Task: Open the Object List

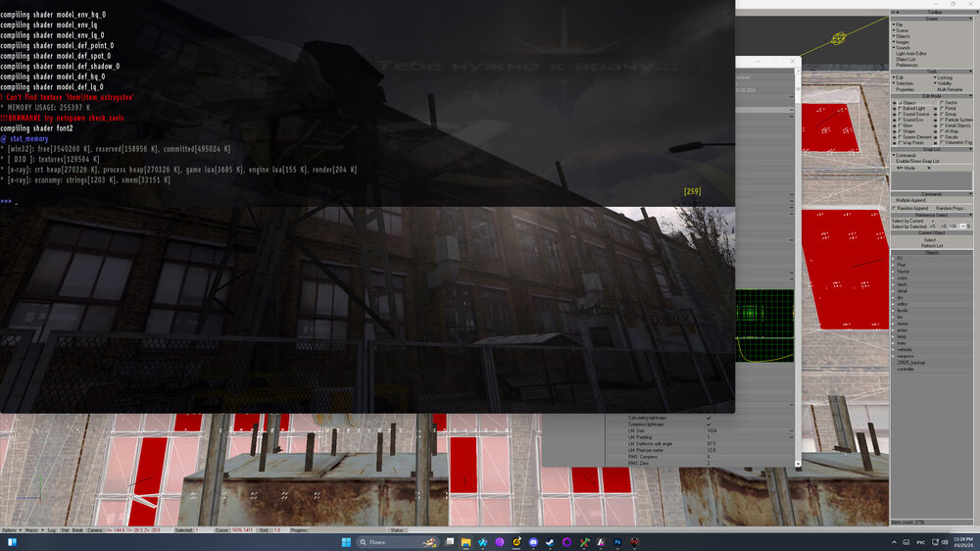Action: [x=906, y=60]
